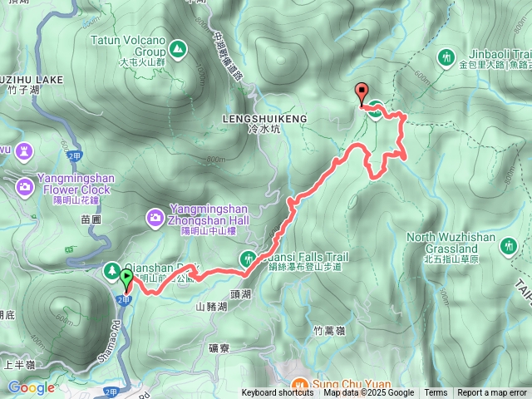The image size is (532, 399).
Task: Open the Terms link
Action: coord(436,393)
